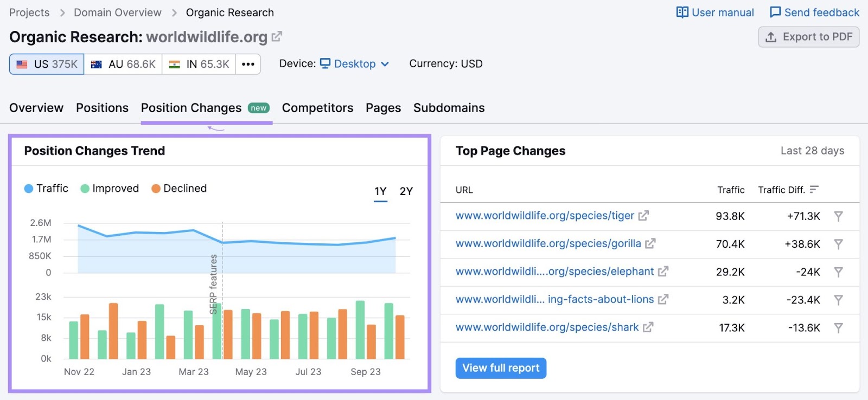Click the filter icon in tiger row

tap(838, 216)
